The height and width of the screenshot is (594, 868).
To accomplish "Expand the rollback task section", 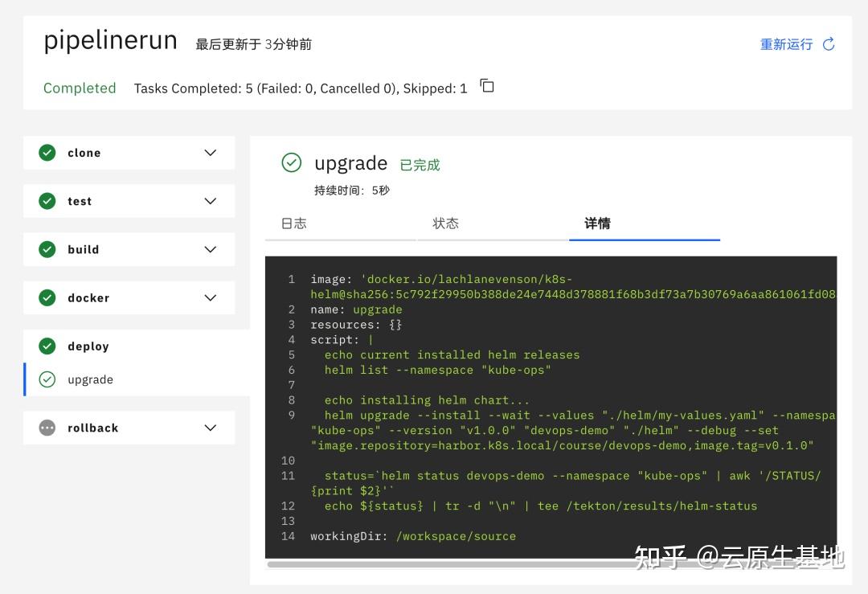I will [210, 428].
